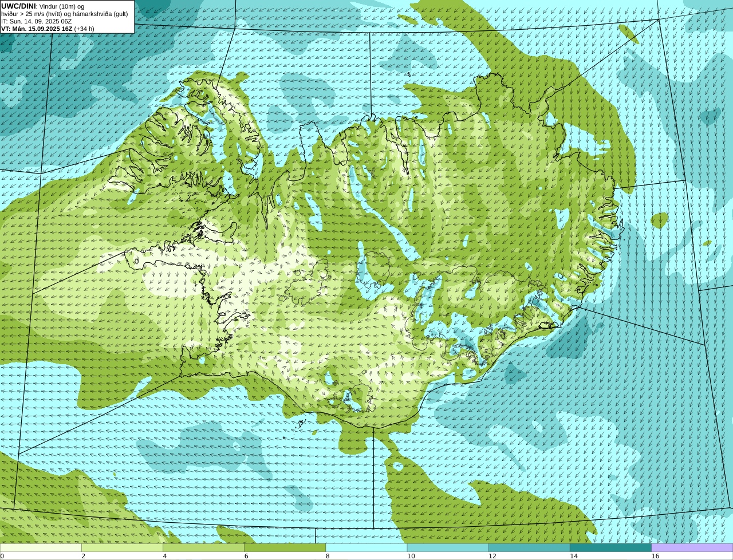This screenshot has height=560, width=733.
Task: Click the legend tick label '0'
Action: click(2, 556)
